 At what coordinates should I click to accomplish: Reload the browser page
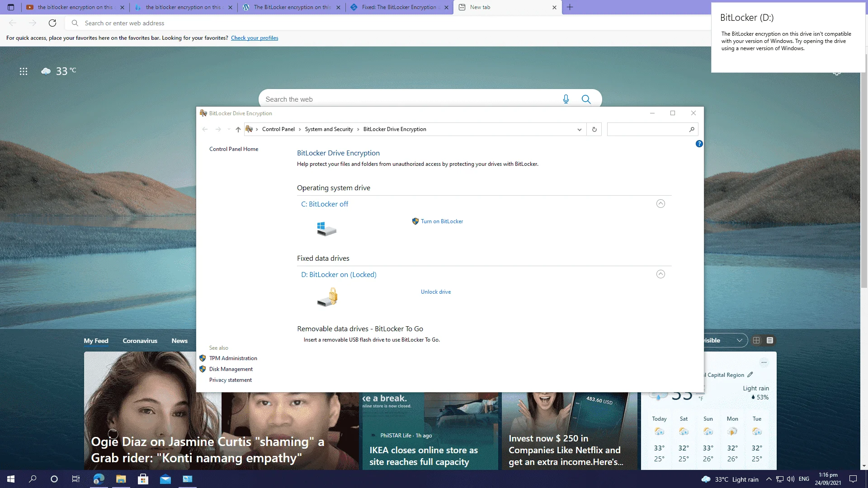click(x=52, y=23)
